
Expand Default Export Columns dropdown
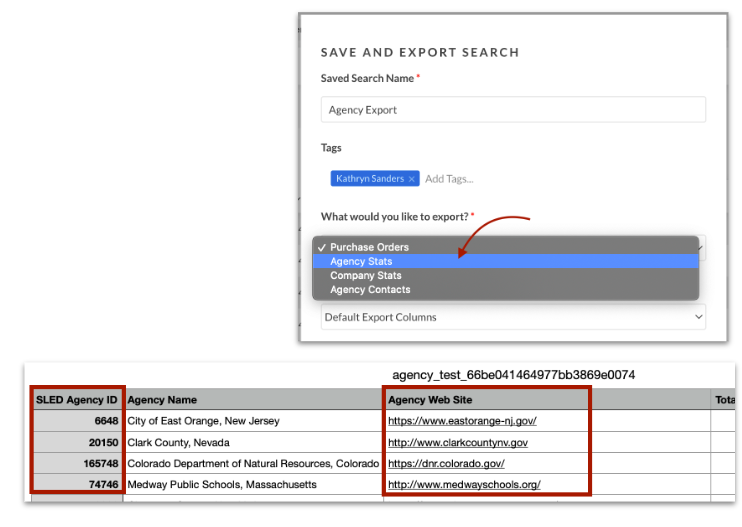tap(513, 317)
